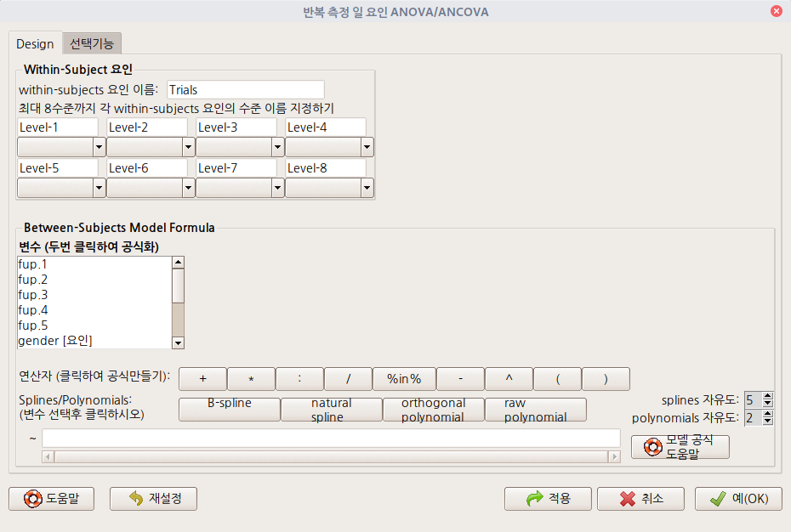791x532 pixels.
Task: Decrease the polynomials 자유도 value
Action: [768, 422]
